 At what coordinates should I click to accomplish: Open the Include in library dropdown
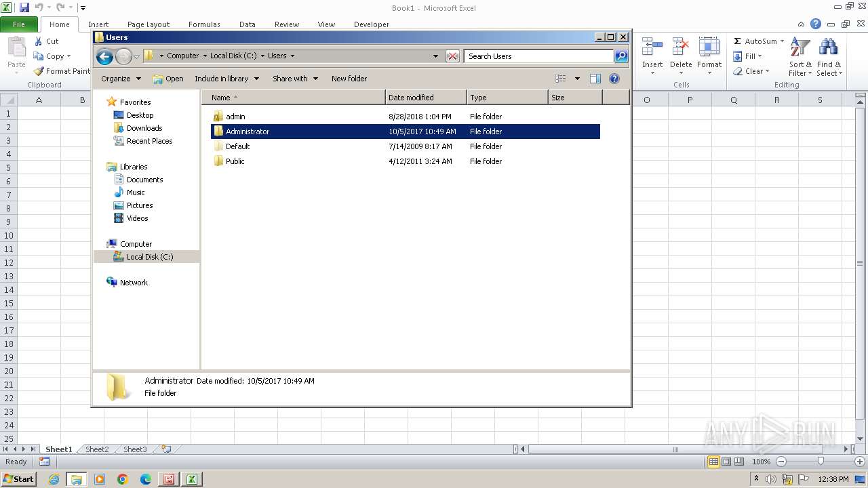pos(226,79)
